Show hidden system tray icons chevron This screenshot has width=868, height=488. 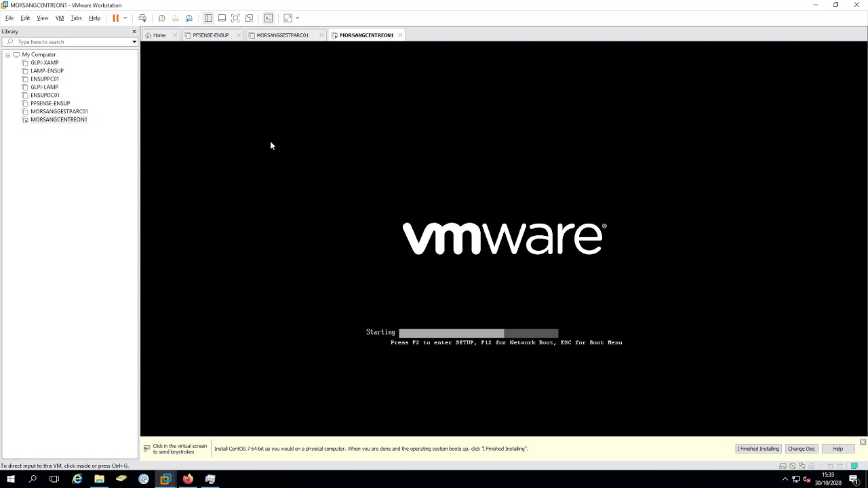pos(785,479)
